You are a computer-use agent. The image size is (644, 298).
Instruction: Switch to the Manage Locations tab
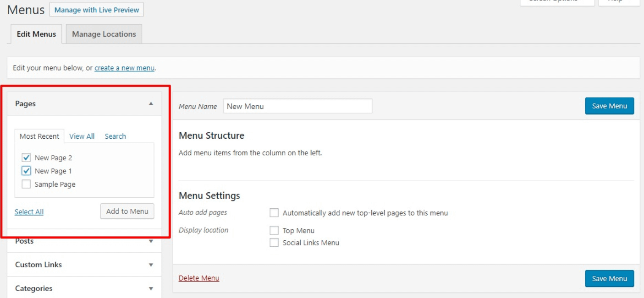[x=104, y=33]
